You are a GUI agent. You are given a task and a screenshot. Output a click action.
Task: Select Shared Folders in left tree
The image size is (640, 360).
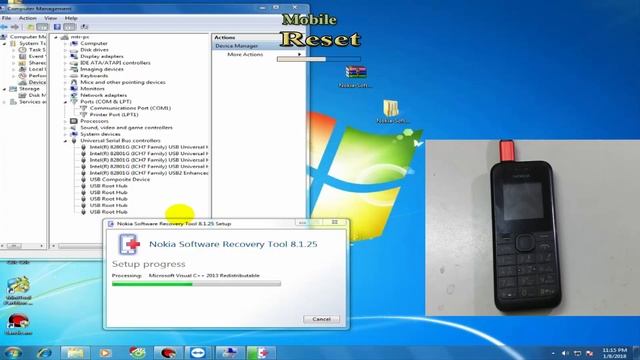pos(37,63)
